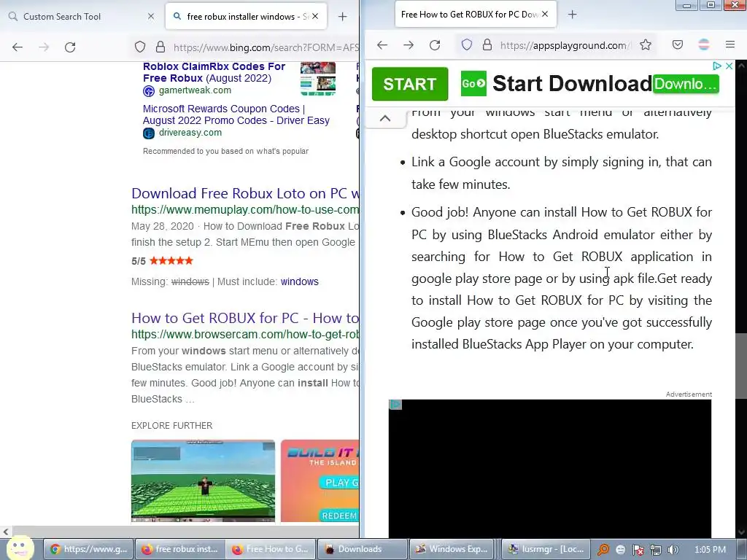Open the Microsoft Rewards Coupon Codes link
This screenshot has height=560, width=747.
[x=236, y=114]
